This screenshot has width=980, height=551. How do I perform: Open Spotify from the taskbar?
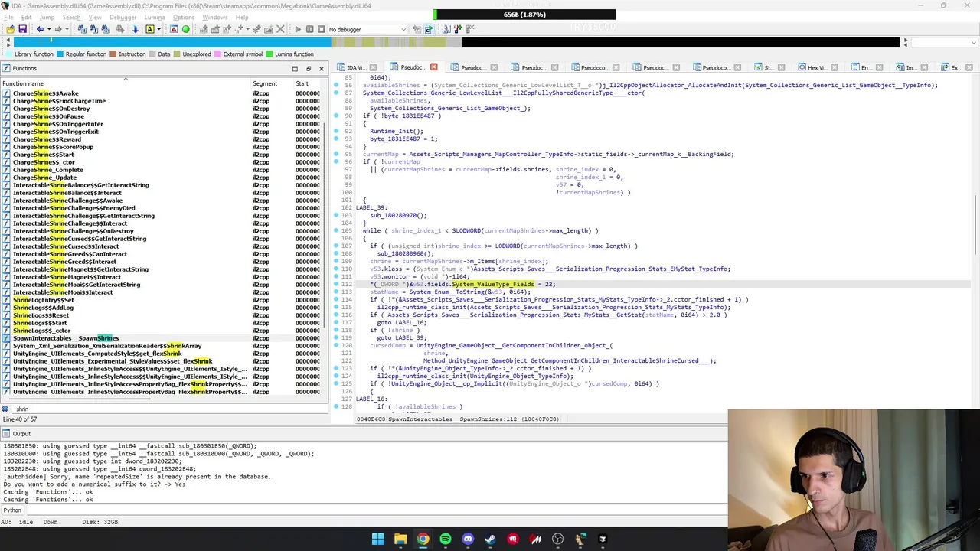click(x=446, y=539)
